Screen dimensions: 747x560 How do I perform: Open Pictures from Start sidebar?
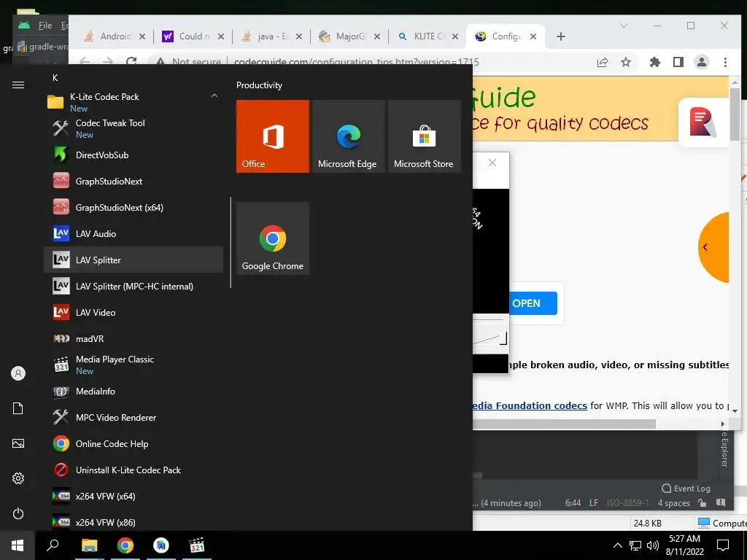(x=18, y=443)
